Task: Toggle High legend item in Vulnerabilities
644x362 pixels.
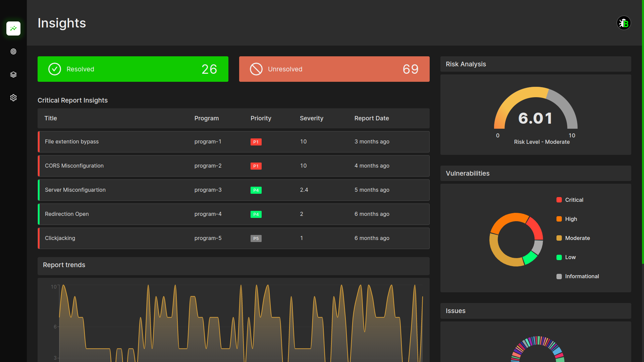Action: coord(571,219)
